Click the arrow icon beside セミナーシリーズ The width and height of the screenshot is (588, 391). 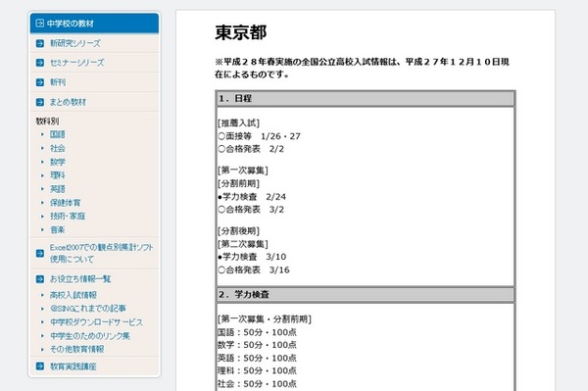point(40,63)
